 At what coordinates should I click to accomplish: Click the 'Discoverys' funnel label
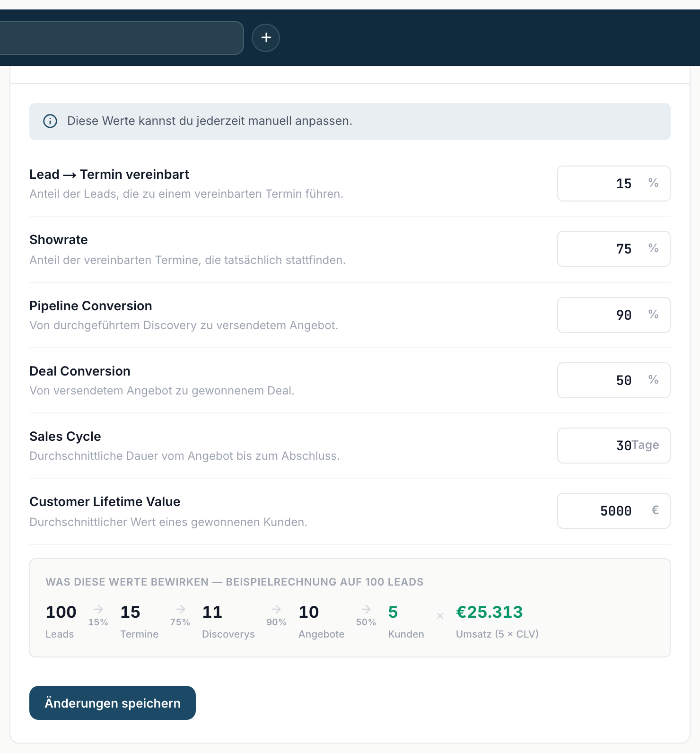tap(228, 634)
